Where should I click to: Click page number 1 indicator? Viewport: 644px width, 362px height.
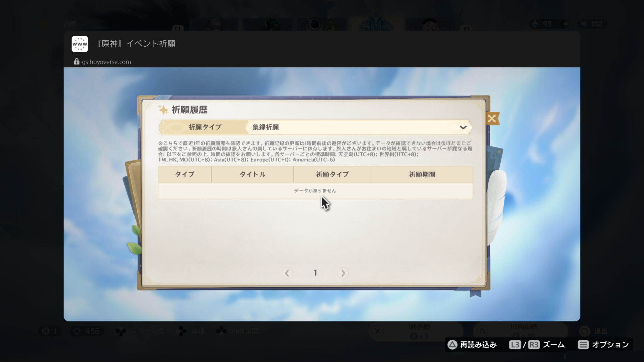click(315, 273)
